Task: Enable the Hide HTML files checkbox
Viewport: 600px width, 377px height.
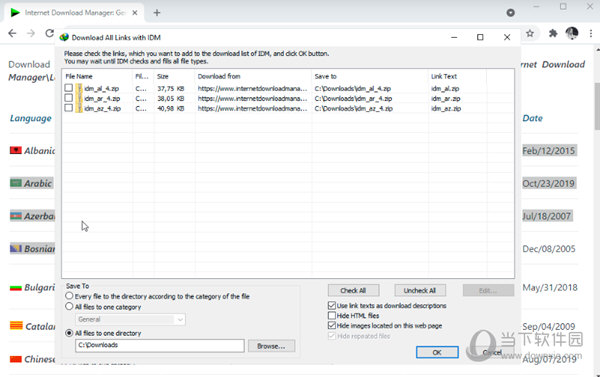Action: pos(332,315)
